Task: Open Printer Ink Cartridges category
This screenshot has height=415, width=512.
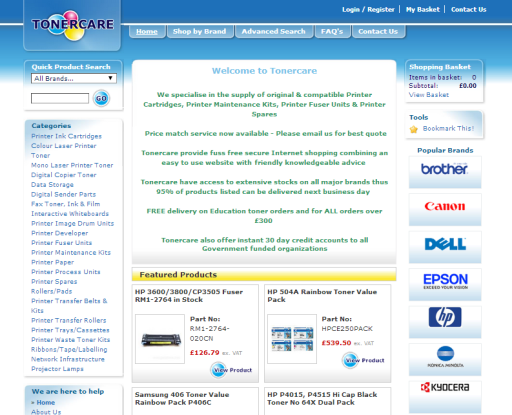Action: click(66, 136)
